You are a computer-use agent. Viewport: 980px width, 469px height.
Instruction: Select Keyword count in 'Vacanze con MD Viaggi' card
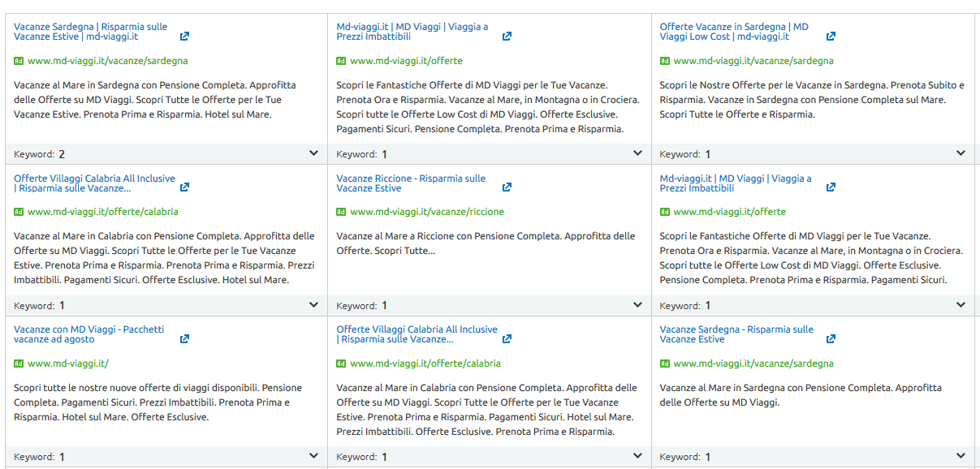62,457
